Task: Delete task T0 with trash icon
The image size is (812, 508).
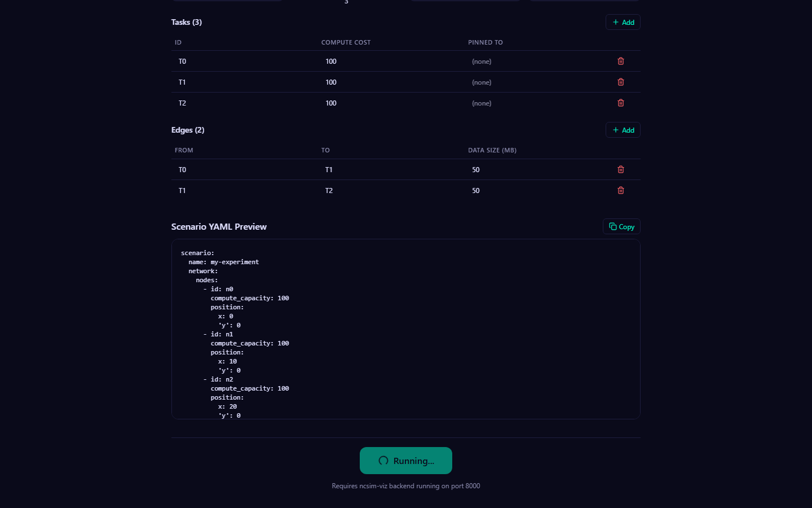Action: click(620, 61)
